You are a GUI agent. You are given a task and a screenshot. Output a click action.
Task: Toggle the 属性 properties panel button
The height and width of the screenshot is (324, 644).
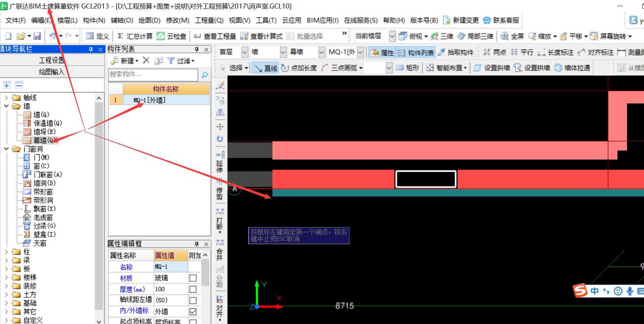coord(382,52)
